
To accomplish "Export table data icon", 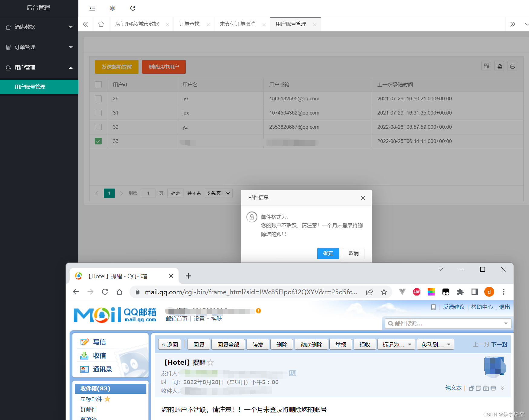I will (499, 66).
